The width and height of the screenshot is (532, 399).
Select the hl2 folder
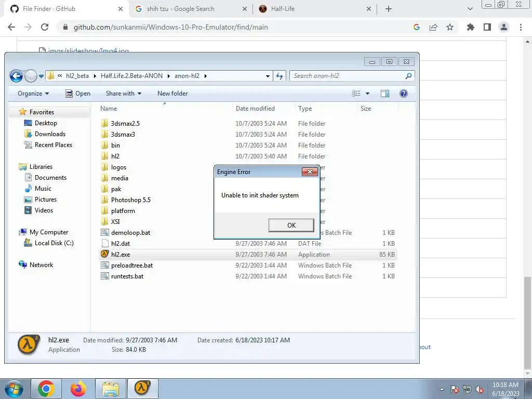115,156
